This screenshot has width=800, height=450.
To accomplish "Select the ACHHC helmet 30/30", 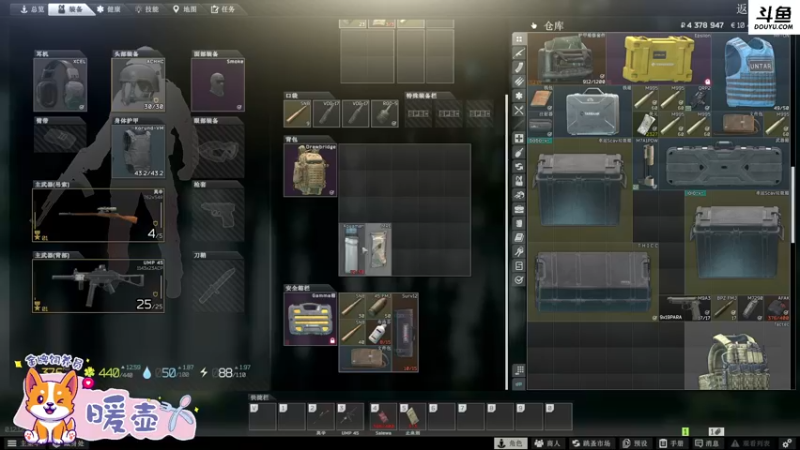I will pyautogui.click(x=138, y=85).
